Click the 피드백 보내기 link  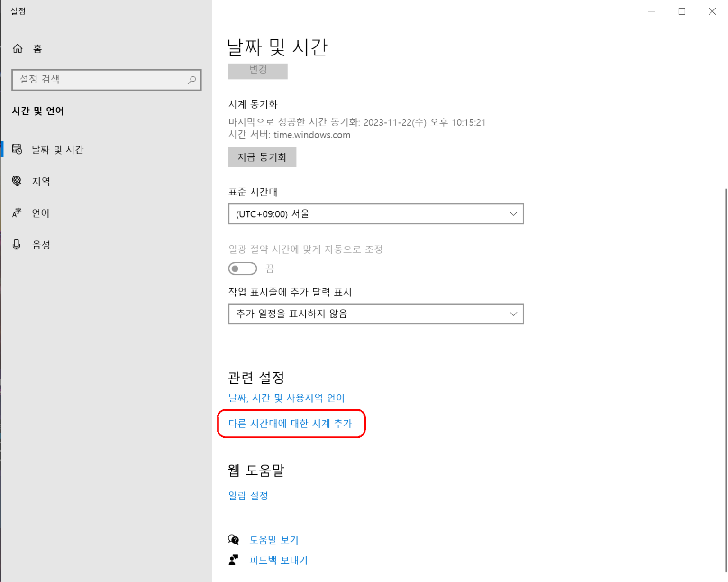[x=279, y=560]
